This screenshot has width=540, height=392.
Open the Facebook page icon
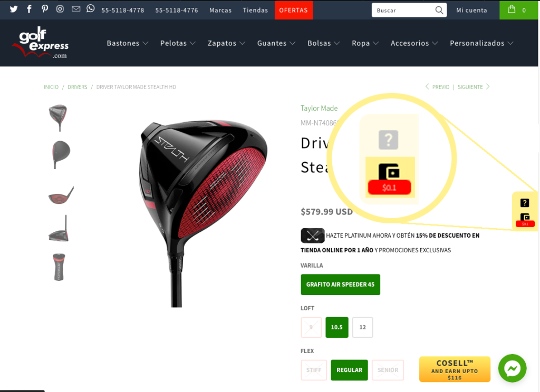click(30, 9)
